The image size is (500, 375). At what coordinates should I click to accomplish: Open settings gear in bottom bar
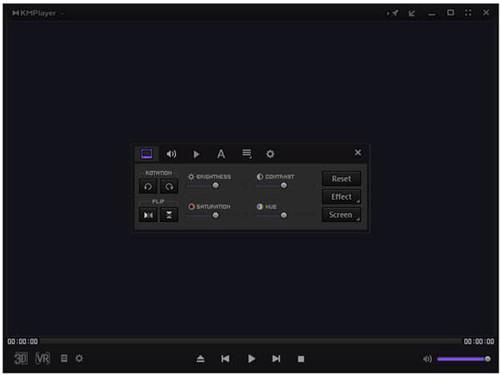pos(79,358)
